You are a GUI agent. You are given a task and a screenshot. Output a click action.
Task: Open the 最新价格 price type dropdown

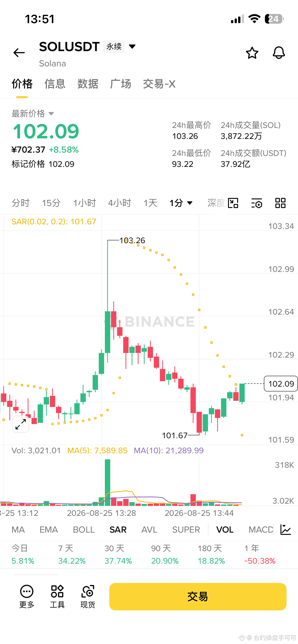pos(33,114)
